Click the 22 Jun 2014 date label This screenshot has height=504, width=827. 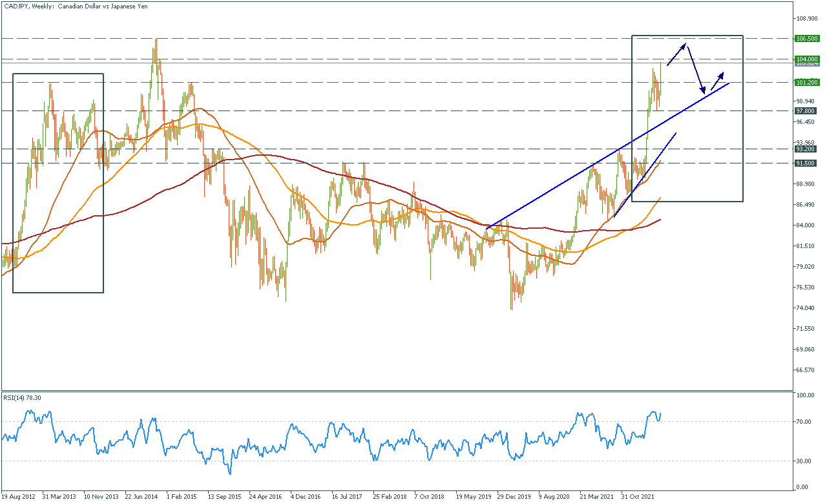[141, 497]
